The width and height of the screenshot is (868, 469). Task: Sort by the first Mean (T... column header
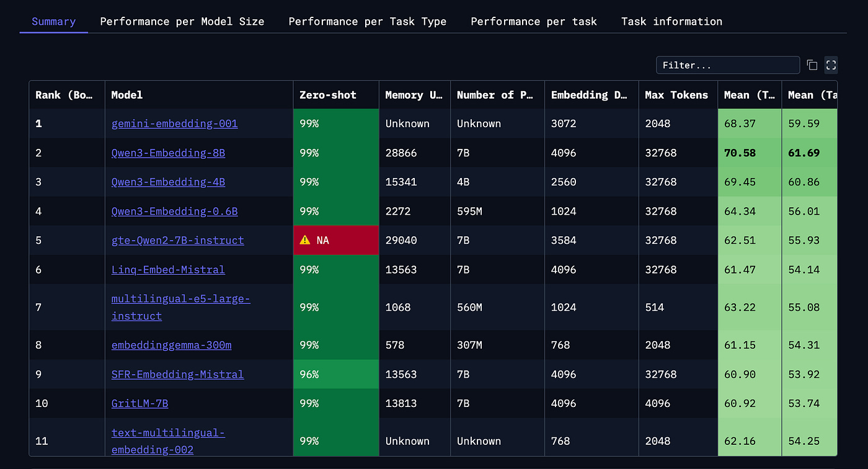(750, 95)
